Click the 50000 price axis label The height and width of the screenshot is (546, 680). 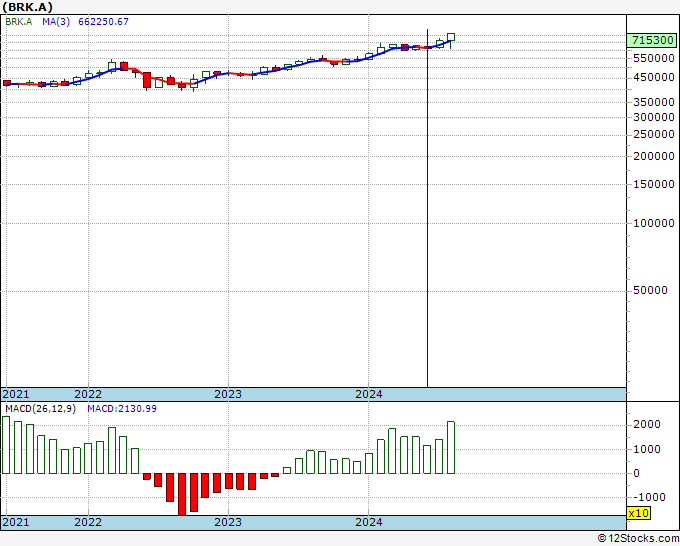click(x=650, y=290)
